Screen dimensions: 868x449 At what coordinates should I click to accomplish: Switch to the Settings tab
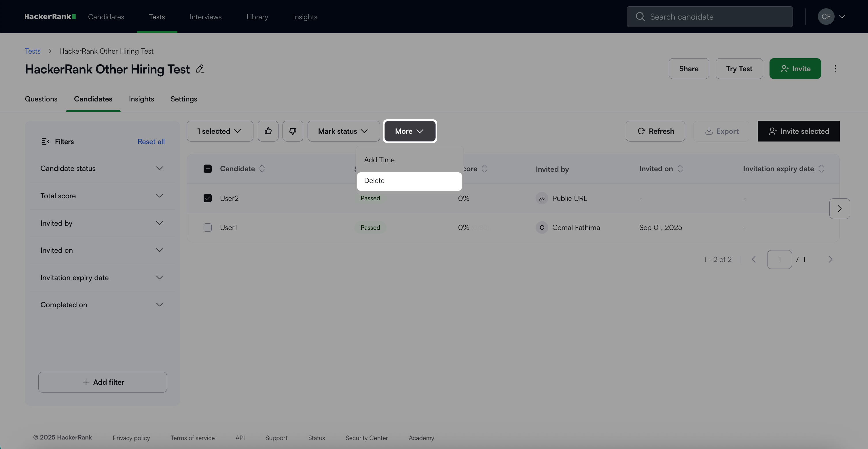[x=184, y=99]
